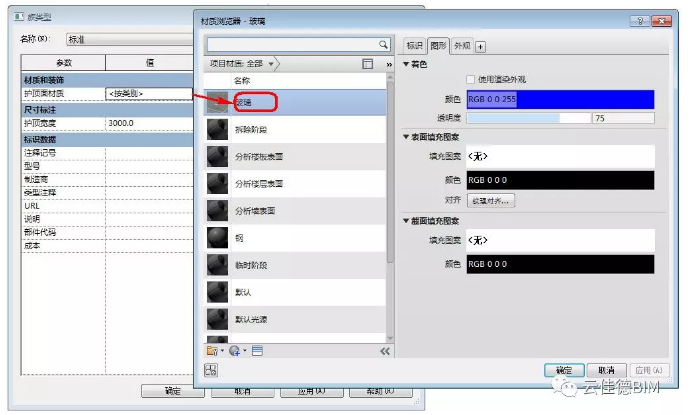Switch to the 外观 tab
The height and width of the screenshot is (415, 699).
461,46
